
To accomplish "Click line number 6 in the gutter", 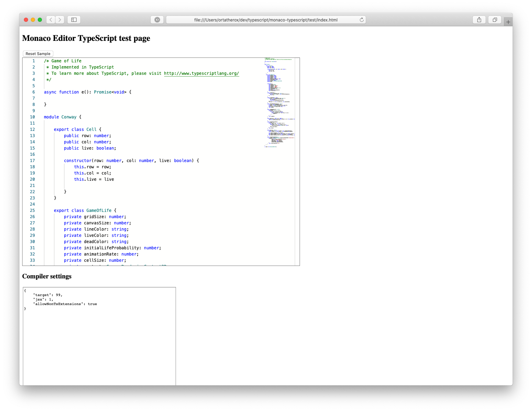I will (x=34, y=92).
